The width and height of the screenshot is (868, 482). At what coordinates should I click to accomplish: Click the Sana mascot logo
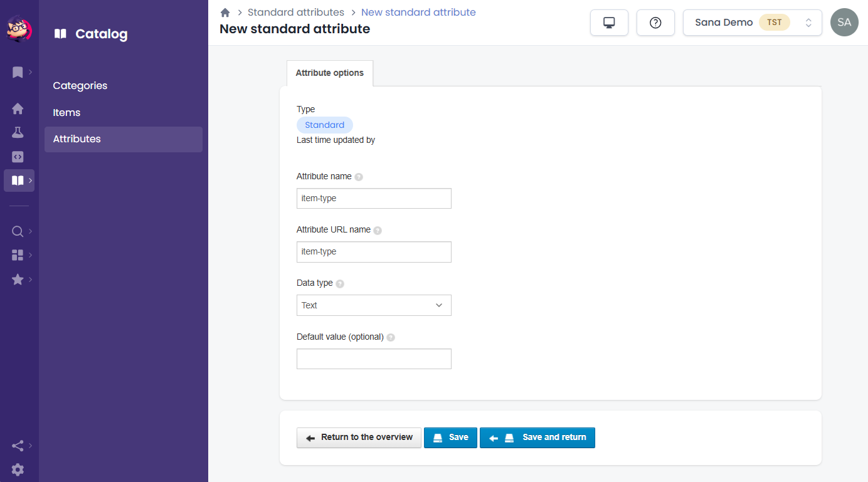[x=19, y=29]
